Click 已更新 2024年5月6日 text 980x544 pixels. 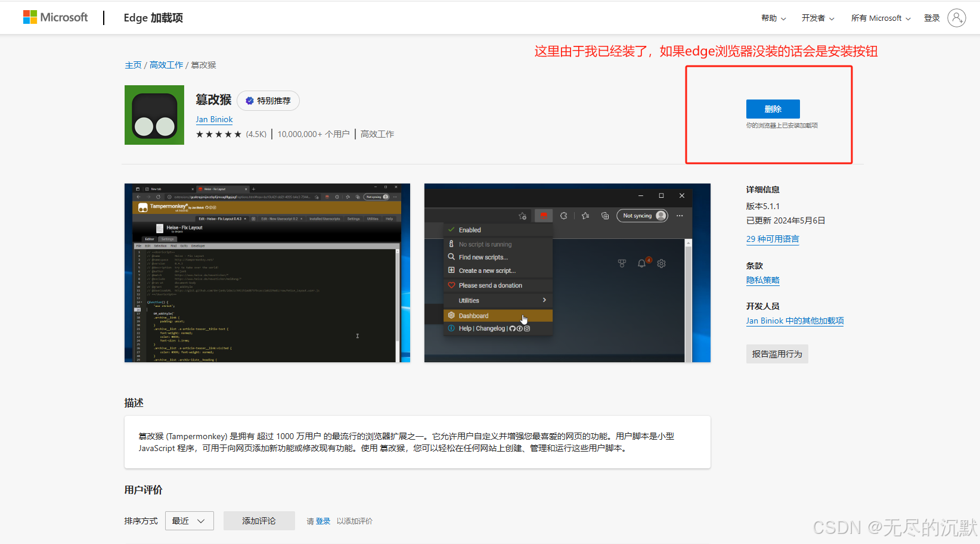(786, 220)
